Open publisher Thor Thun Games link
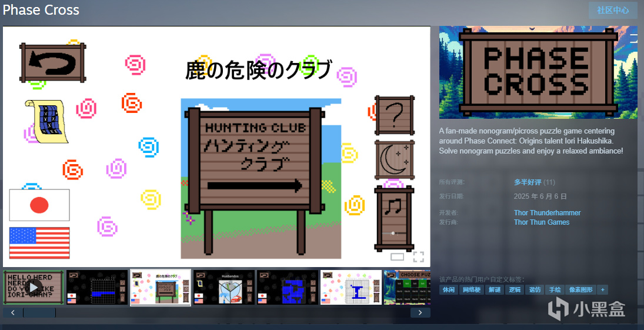This screenshot has width=644, height=330. coord(541,222)
